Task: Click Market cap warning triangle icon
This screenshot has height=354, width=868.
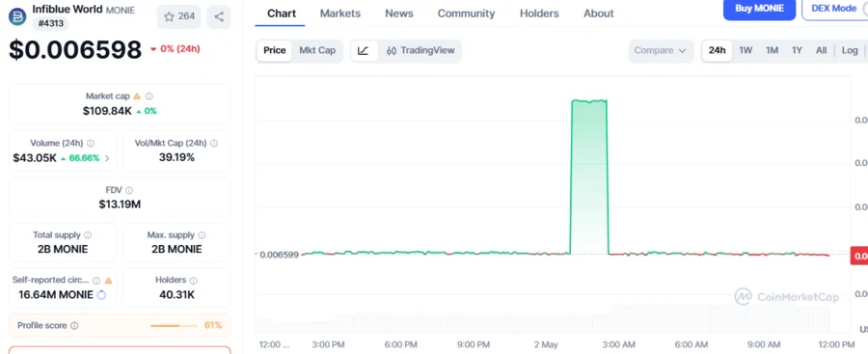Action: click(137, 96)
